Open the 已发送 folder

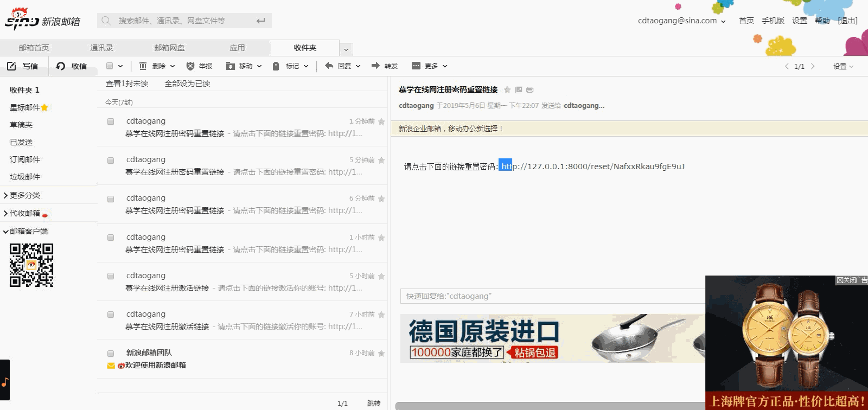(21, 142)
